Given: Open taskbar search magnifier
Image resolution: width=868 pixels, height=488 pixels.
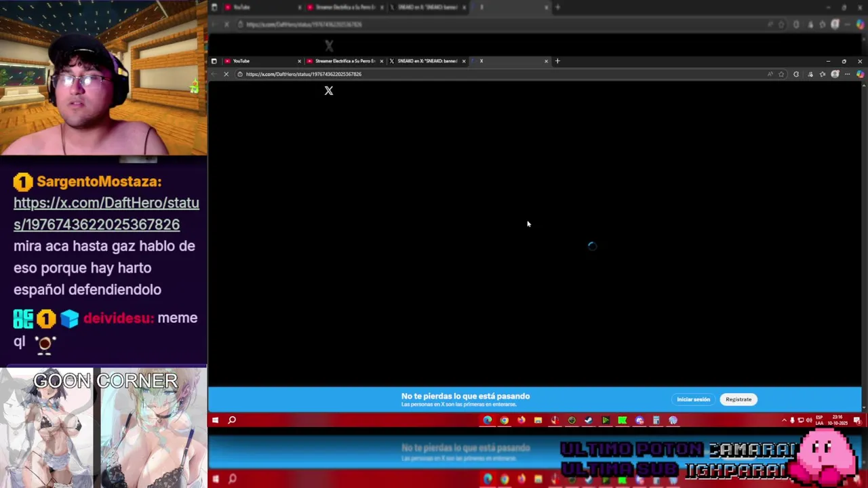Looking at the screenshot, I should tap(232, 420).
